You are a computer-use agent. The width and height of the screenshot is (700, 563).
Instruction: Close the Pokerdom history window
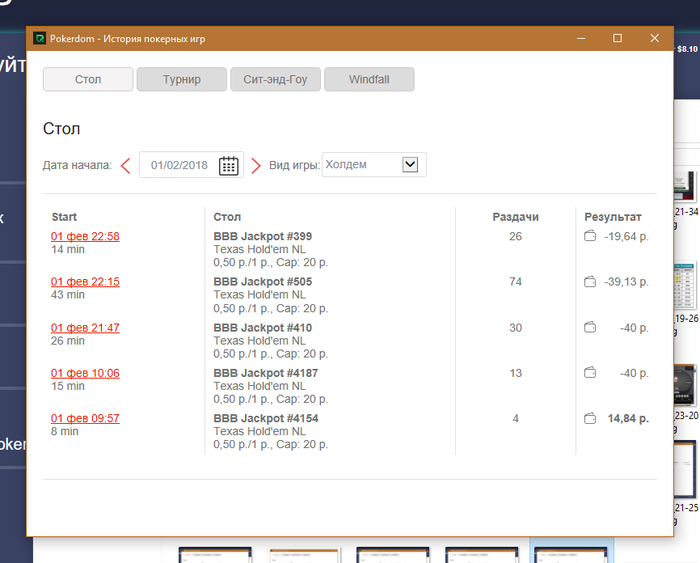654,38
